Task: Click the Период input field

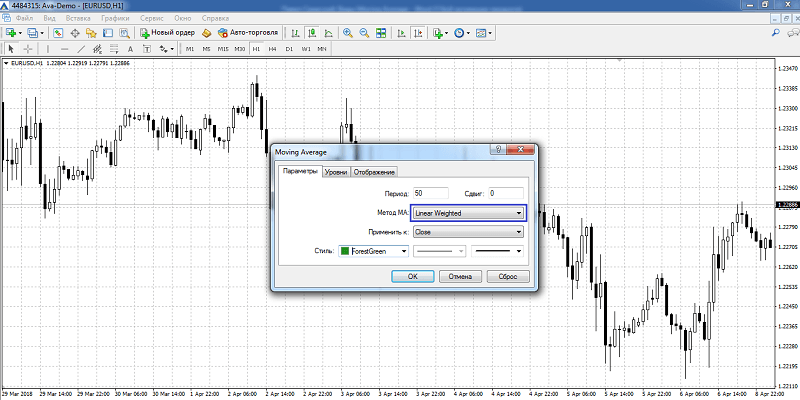Action: pyautogui.click(x=431, y=193)
